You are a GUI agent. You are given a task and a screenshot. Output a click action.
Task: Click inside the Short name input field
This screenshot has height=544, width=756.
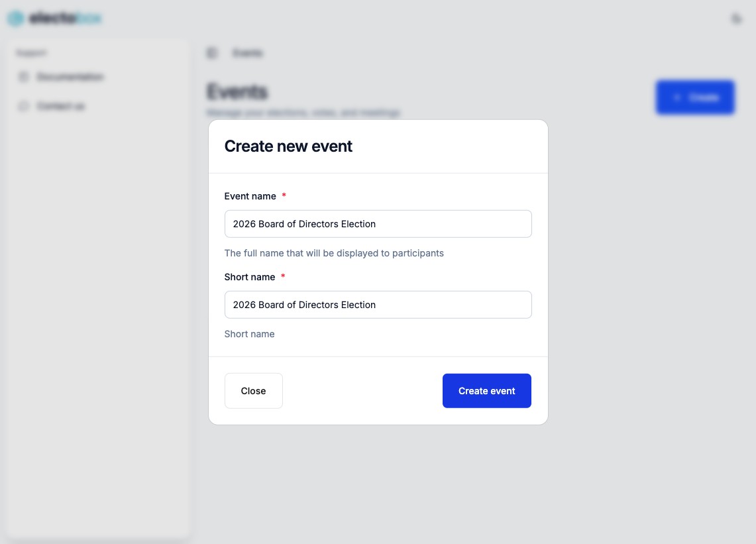(x=378, y=305)
